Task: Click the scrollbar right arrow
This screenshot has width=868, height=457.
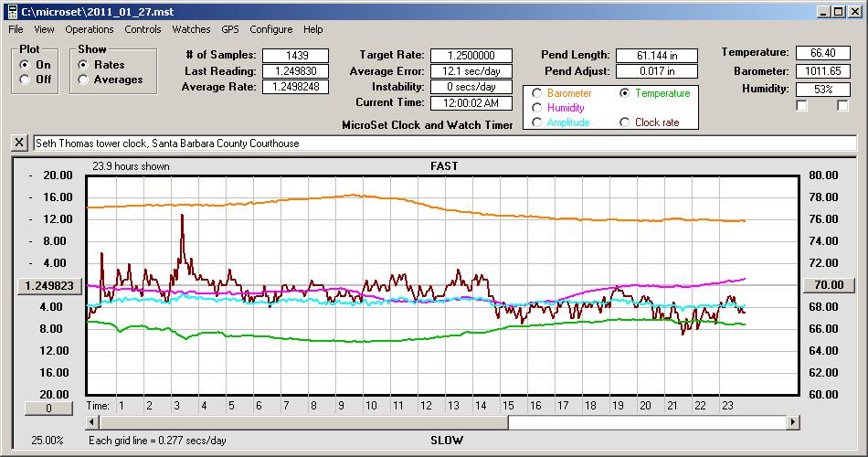Action: coord(793,422)
